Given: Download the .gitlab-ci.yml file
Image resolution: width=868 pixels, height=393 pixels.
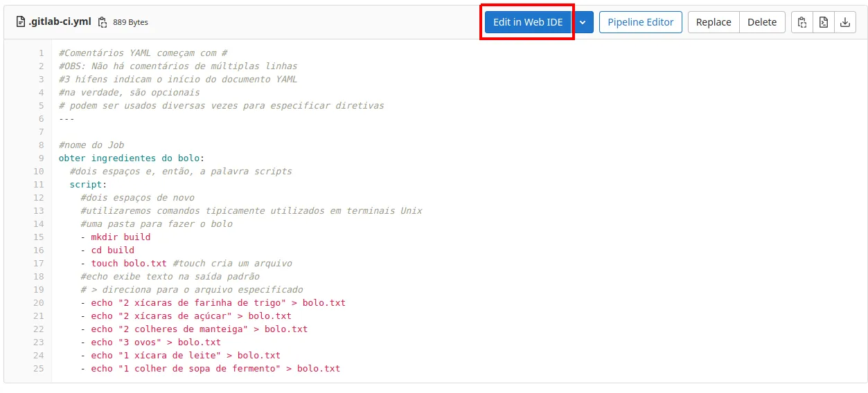Looking at the screenshot, I should (845, 22).
